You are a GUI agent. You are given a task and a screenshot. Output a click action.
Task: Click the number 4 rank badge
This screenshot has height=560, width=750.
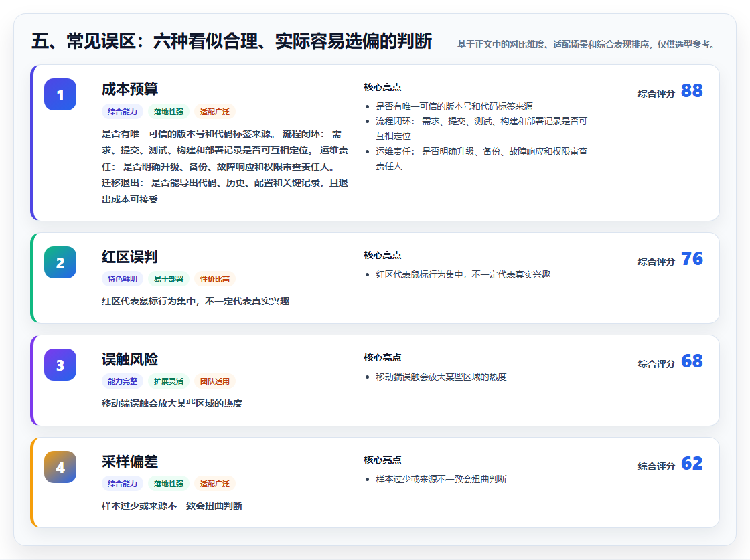point(60,467)
